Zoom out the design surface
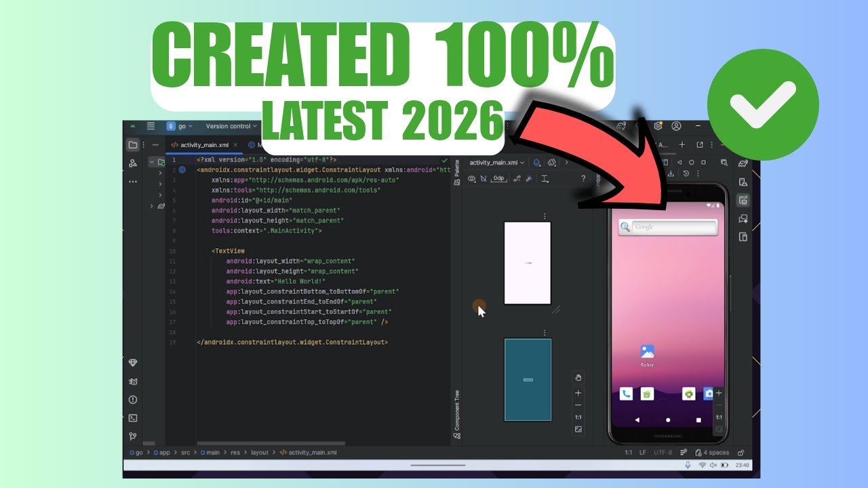Image resolution: width=868 pixels, height=488 pixels. [x=578, y=405]
